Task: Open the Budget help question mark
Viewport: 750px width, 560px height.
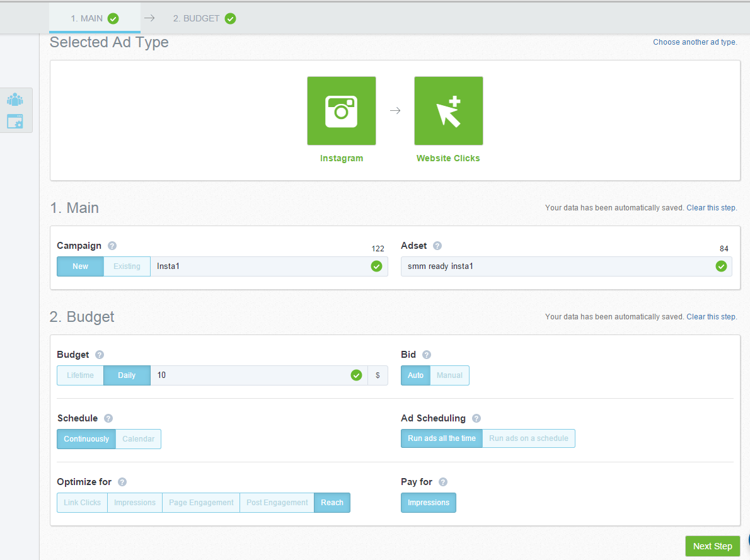Action: [100, 355]
